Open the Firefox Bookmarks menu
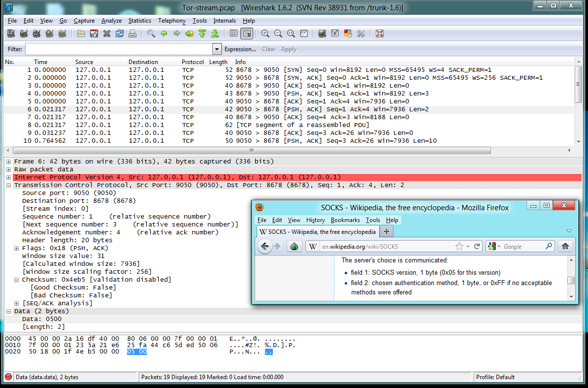 [x=345, y=220]
